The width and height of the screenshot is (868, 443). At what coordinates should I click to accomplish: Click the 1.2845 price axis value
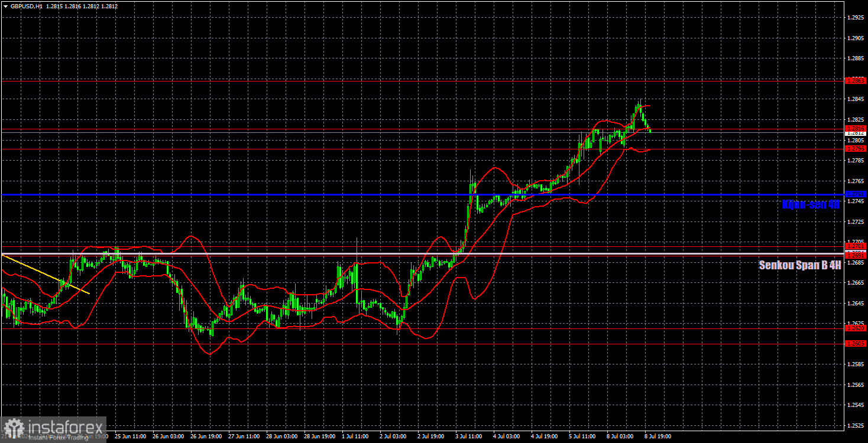[855, 99]
